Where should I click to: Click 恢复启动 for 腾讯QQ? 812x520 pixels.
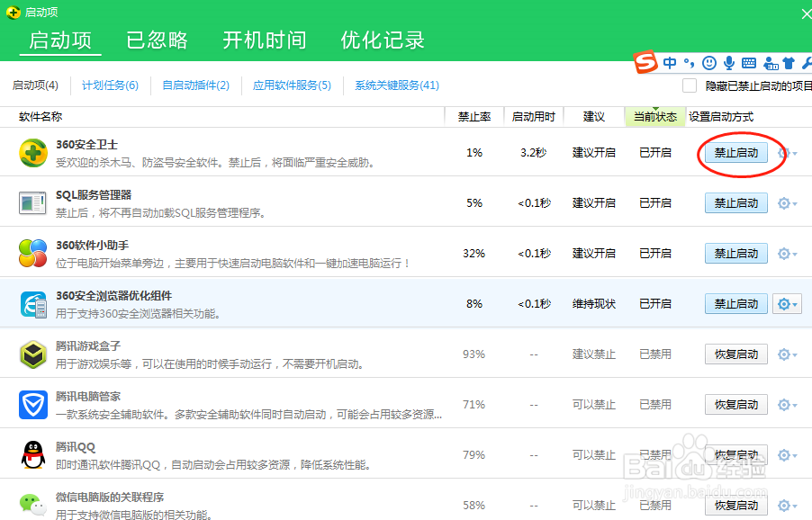coord(735,455)
